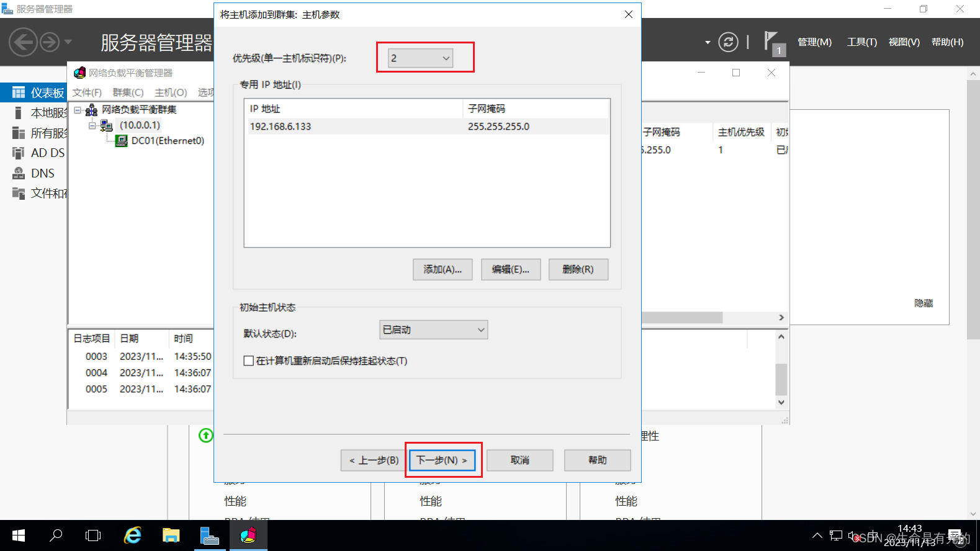
Task: Proceed with 下一步(N) button
Action: tap(442, 460)
